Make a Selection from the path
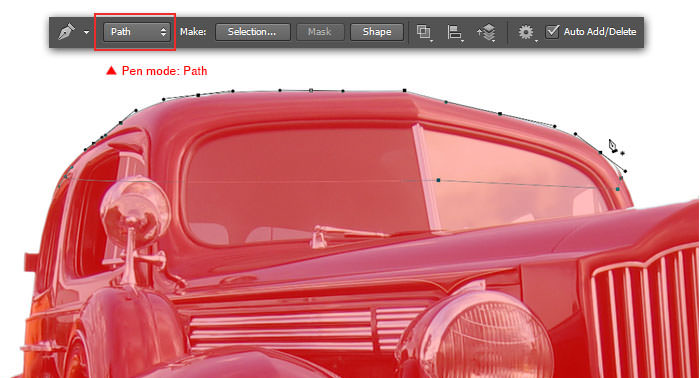Screen dimensions: 700x378 (x=252, y=32)
